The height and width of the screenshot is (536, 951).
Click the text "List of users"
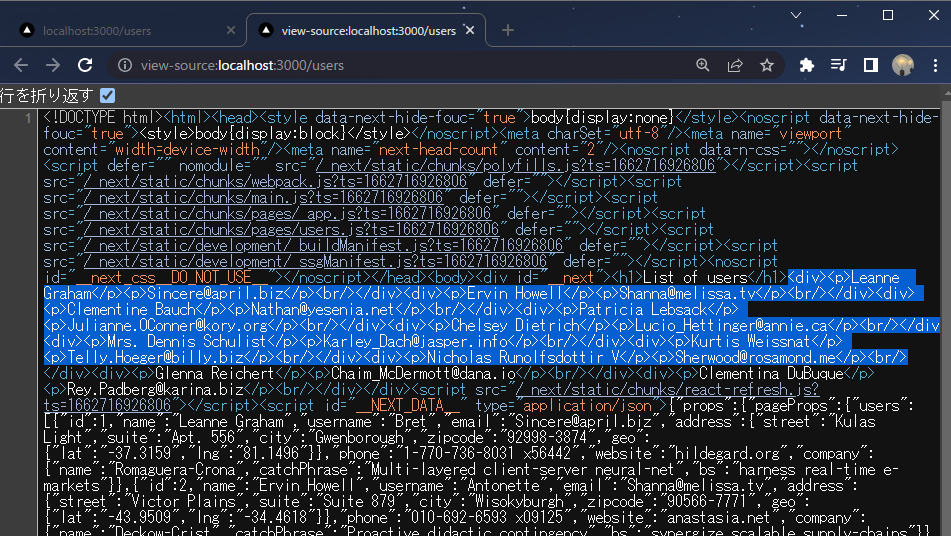695,278
